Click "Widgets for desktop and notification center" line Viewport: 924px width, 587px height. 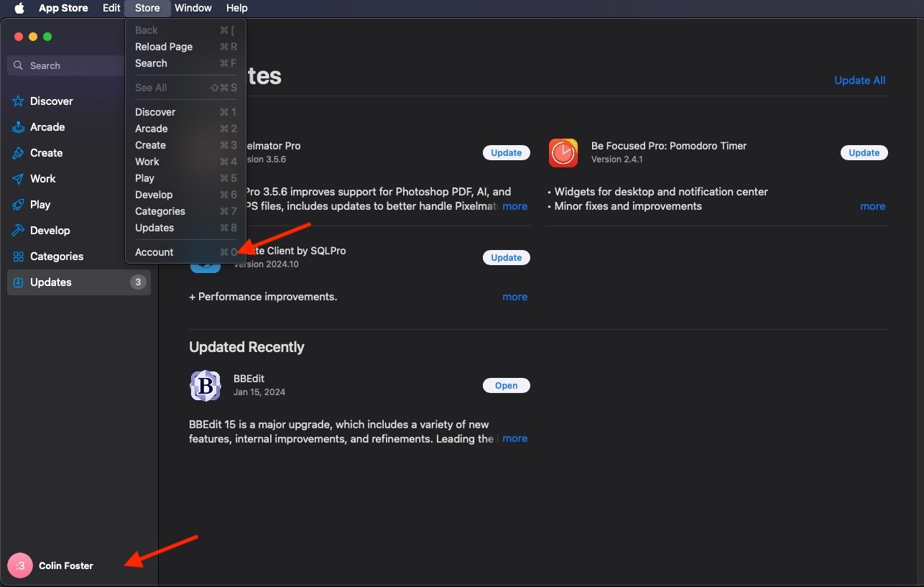coord(658,192)
